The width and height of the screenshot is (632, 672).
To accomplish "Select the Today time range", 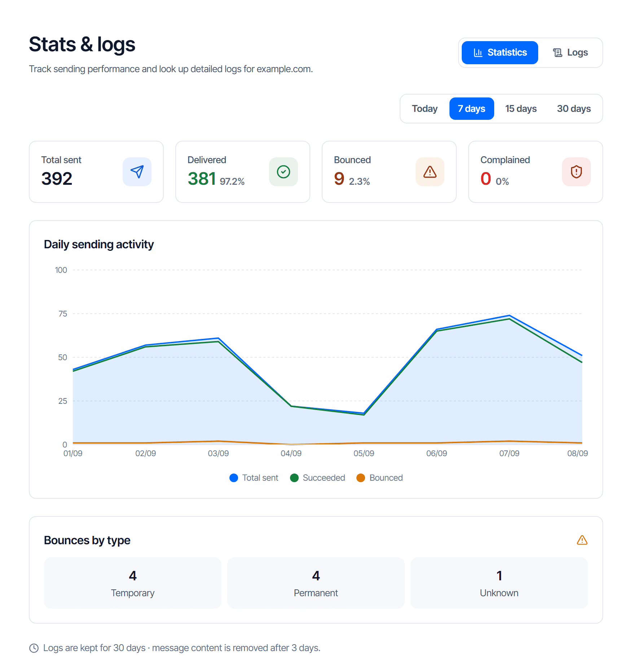I will [x=425, y=109].
